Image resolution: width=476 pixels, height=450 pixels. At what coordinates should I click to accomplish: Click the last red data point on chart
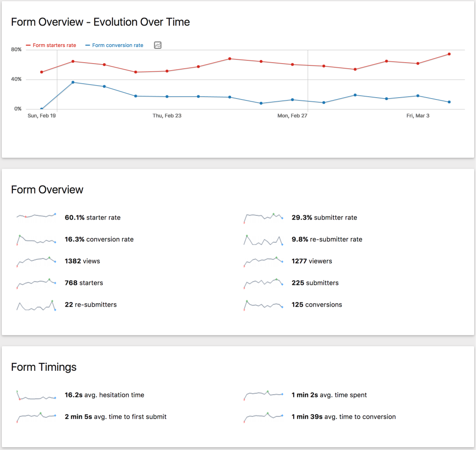click(449, 54)
